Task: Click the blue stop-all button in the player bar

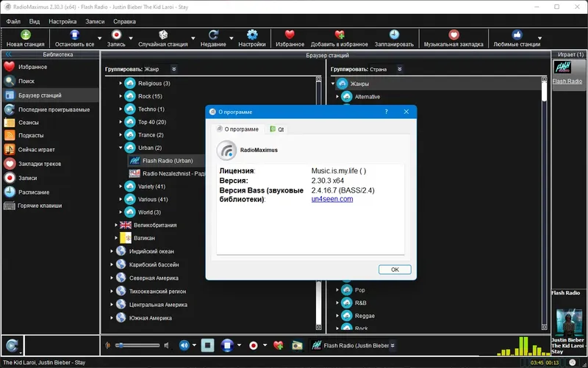Action: pos(227,345)
